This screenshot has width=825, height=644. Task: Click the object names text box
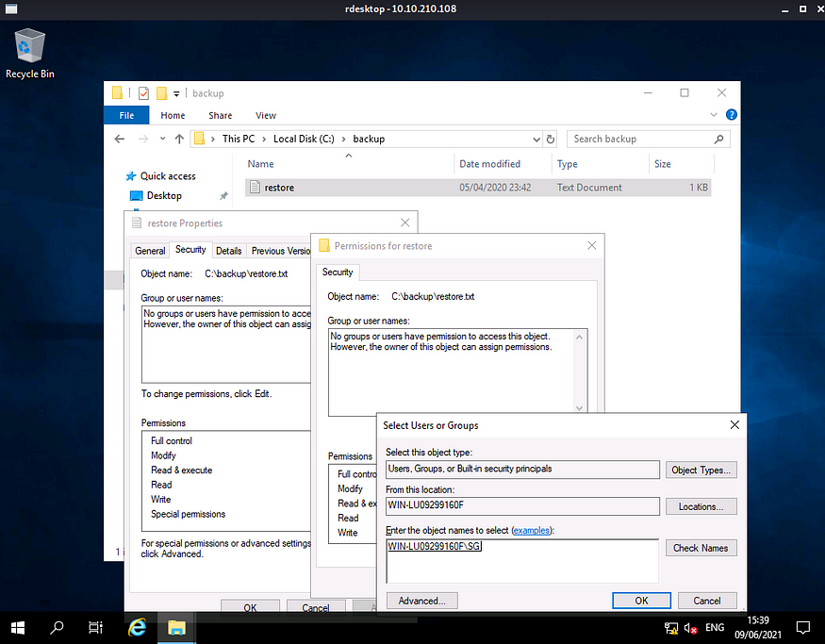(x=522, y=561)
